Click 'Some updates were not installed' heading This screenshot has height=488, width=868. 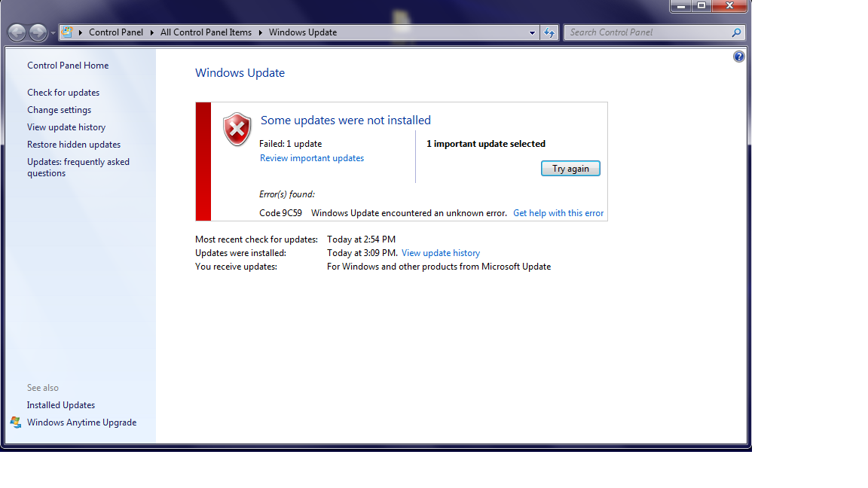345,120
